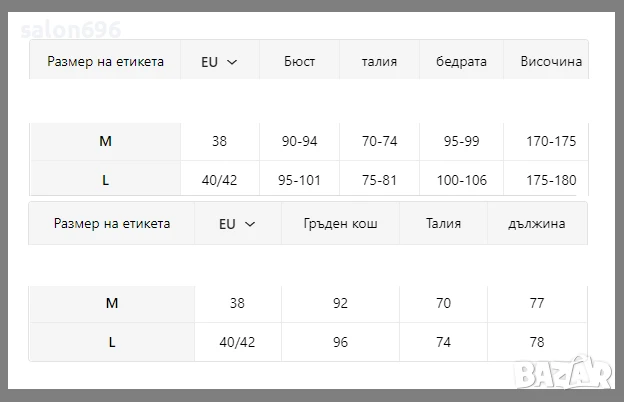Click the chevron arrow in the upper EU header
The width and height of the screenshot is (624, 402).
(232, 61)
